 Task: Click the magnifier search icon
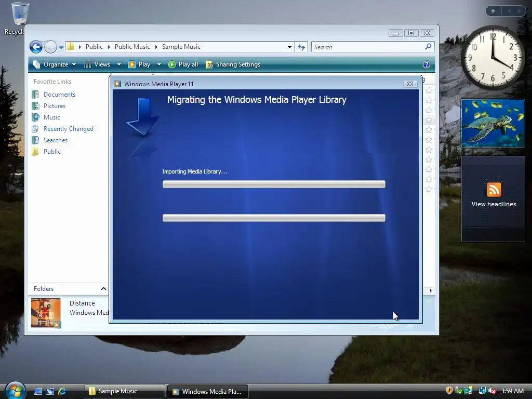pyautogui.click(x=428, y=46)
